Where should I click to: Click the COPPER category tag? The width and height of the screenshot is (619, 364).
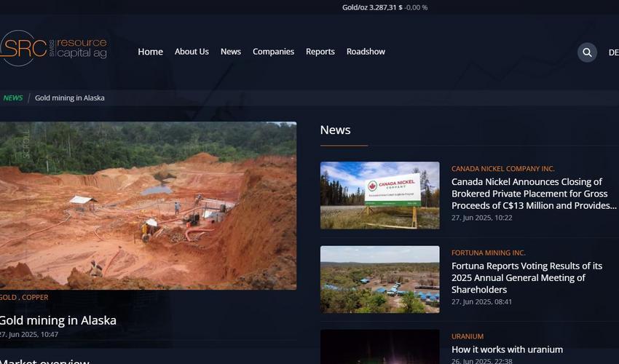[35, 297]
